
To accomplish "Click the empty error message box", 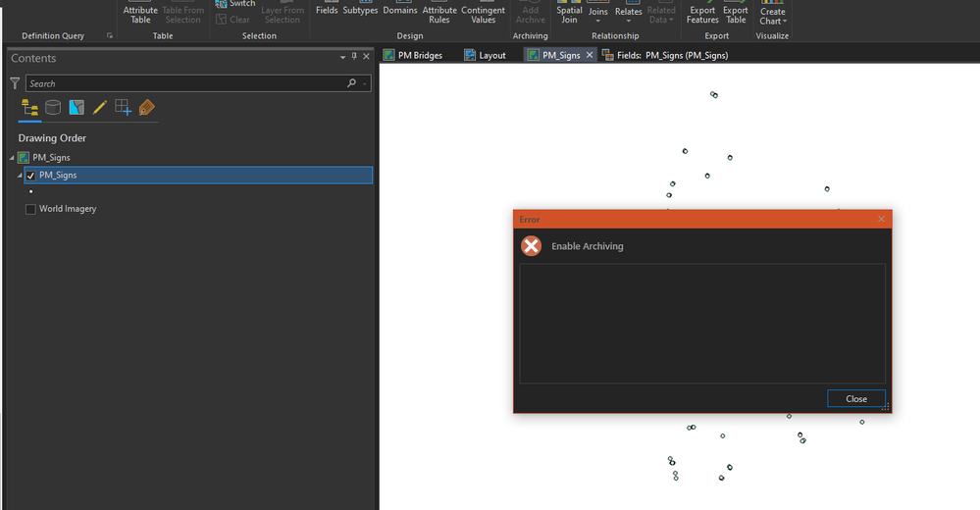I will tap(702, 323).
